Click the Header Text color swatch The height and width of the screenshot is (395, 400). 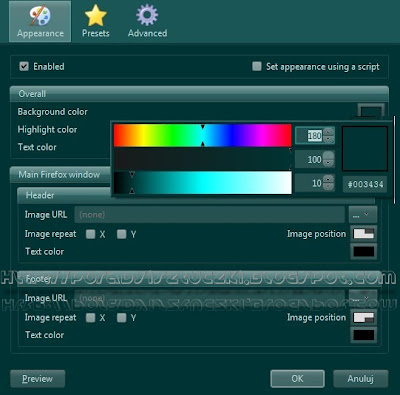tap(364, 251)
